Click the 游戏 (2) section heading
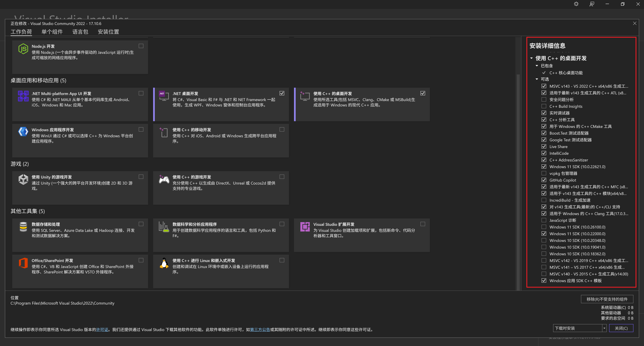 coord(19,164)
